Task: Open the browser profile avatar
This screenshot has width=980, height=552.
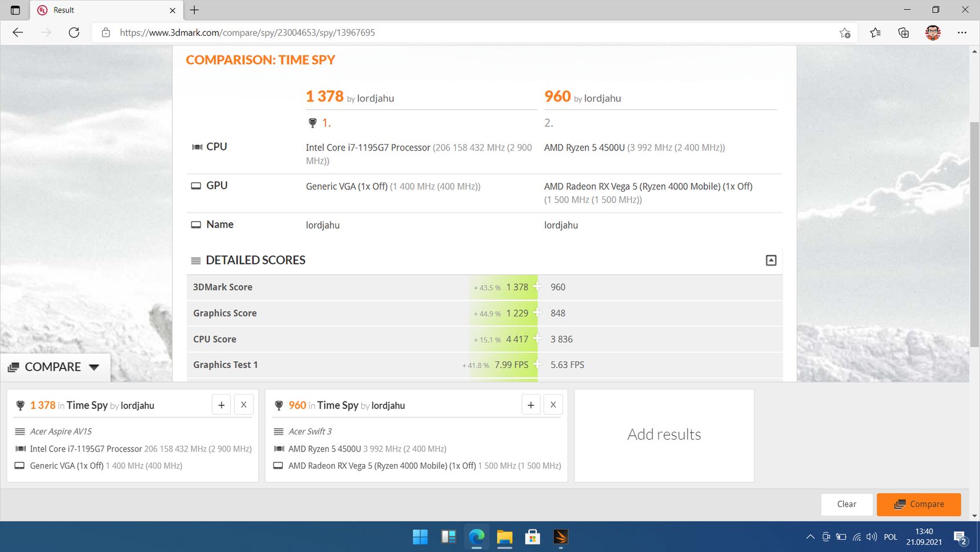Action: click(x=933, y=33)
